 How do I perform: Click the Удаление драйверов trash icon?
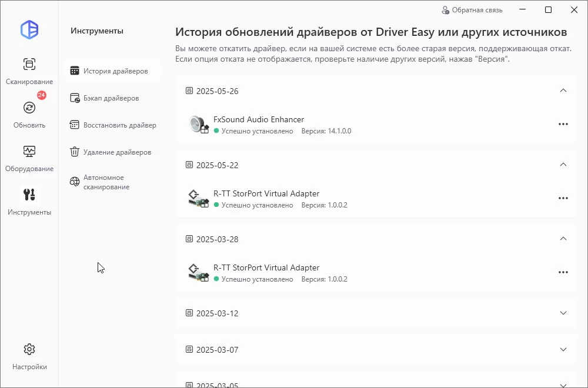(75, 152)
